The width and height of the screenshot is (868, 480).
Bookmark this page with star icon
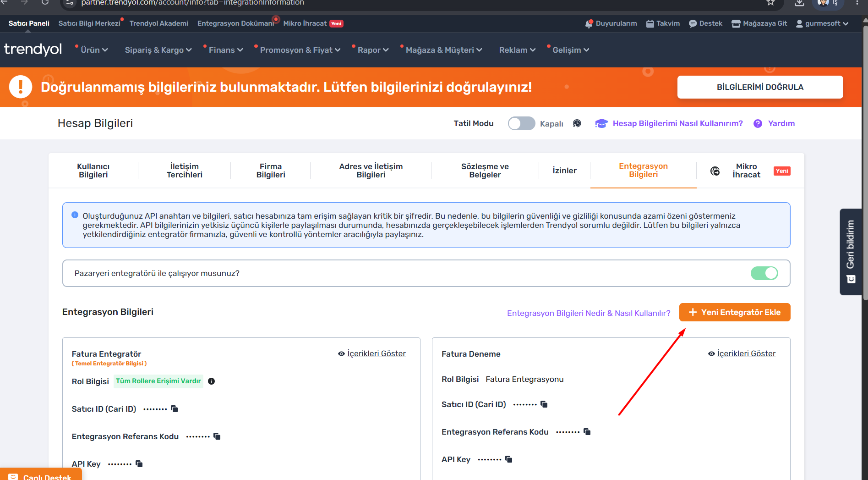771,2
